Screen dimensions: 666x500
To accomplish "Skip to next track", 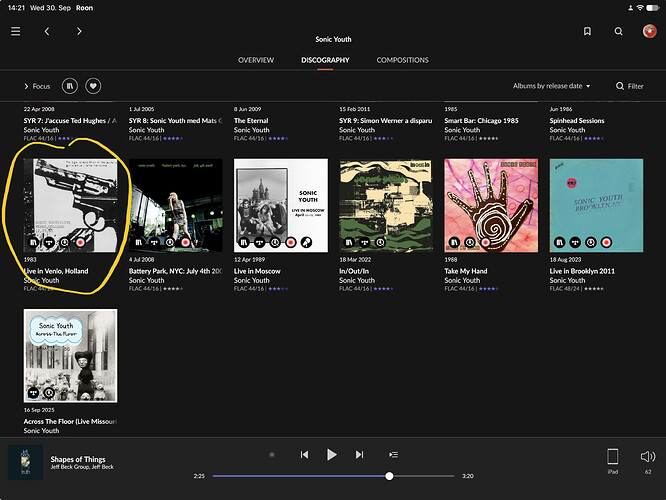I will tap(359, 455).
